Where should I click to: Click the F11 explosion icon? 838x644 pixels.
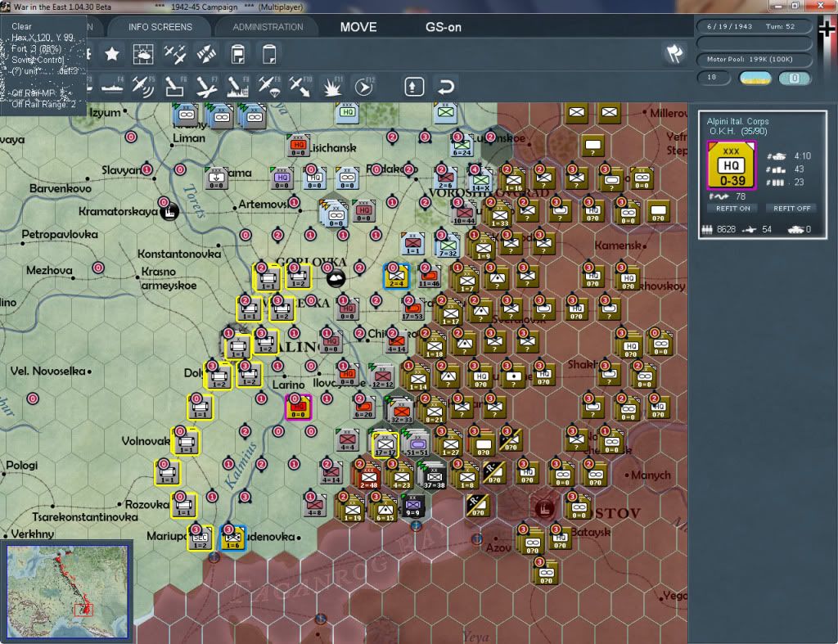click(332, 87)
